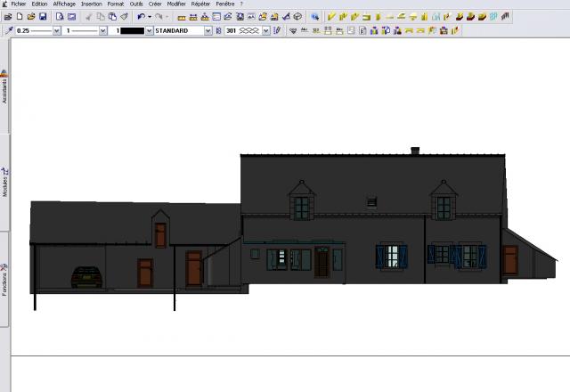Open the Assistants side tab
Image resolution: width=570 pixels, height=392 pixels.
[x=4, y=87]
